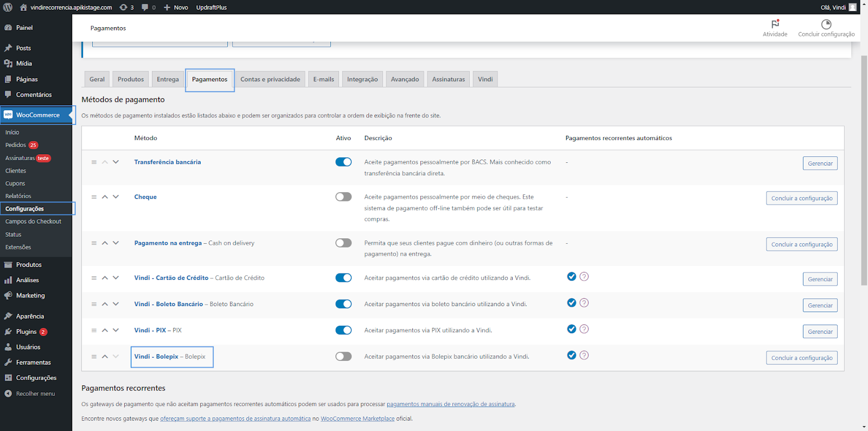Click Gerenciar for Vindi Boleto Bancário
The image size is (868, 431).
(820, 306)
